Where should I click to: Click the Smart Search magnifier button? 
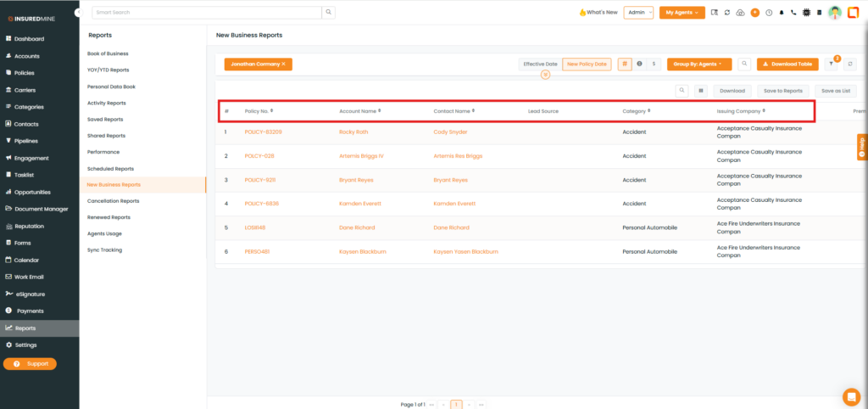click(329, 13)
